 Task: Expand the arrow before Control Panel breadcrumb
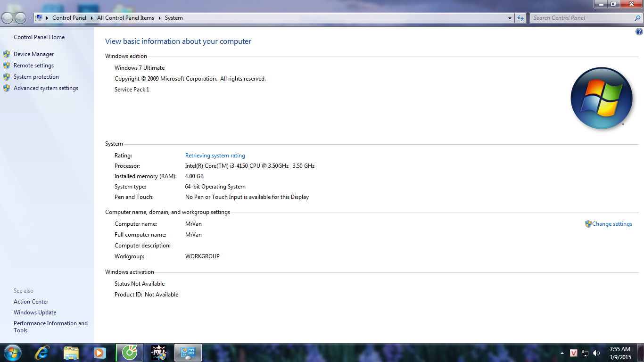[47, 18]
